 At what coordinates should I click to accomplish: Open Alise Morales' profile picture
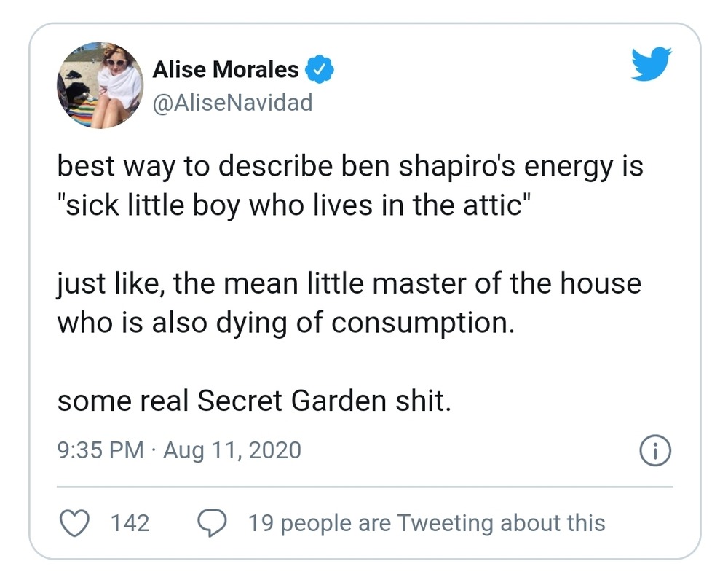99,85
